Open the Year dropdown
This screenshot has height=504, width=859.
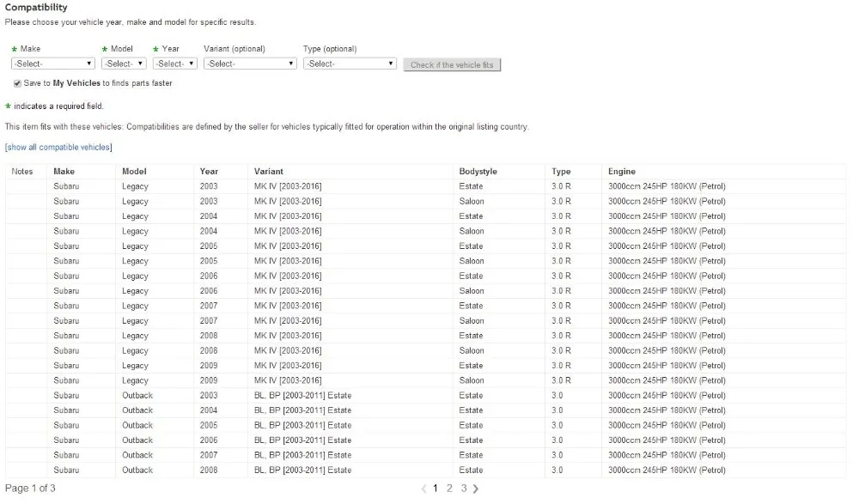(x=174, y=64)
